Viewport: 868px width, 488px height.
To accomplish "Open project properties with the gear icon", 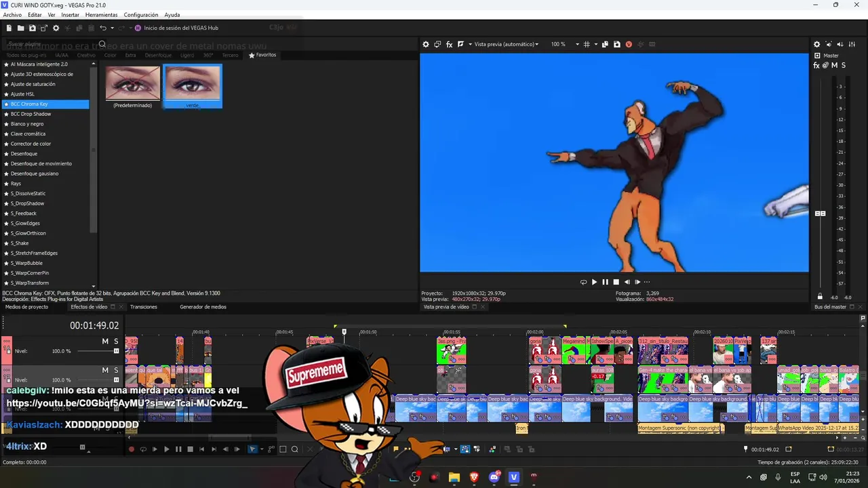I will 56,28.
